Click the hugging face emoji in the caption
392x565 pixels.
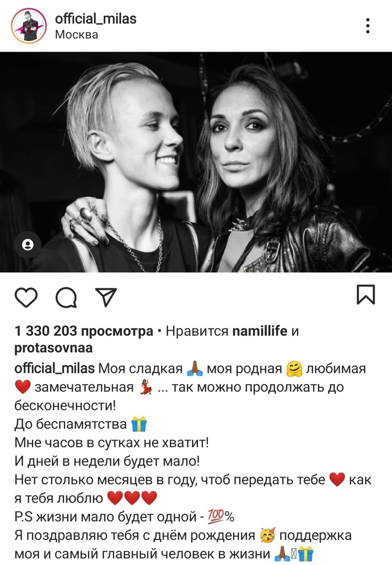coord(294,369)
